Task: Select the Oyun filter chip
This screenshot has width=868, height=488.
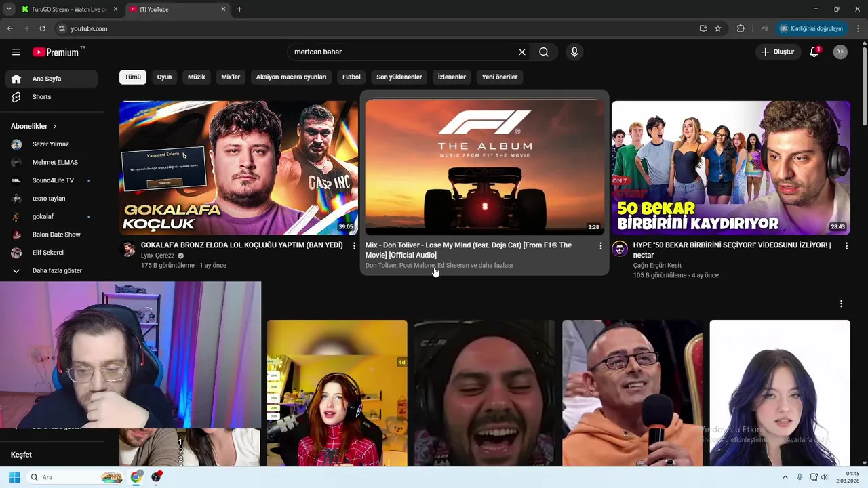Action: [x=165, y=77]
